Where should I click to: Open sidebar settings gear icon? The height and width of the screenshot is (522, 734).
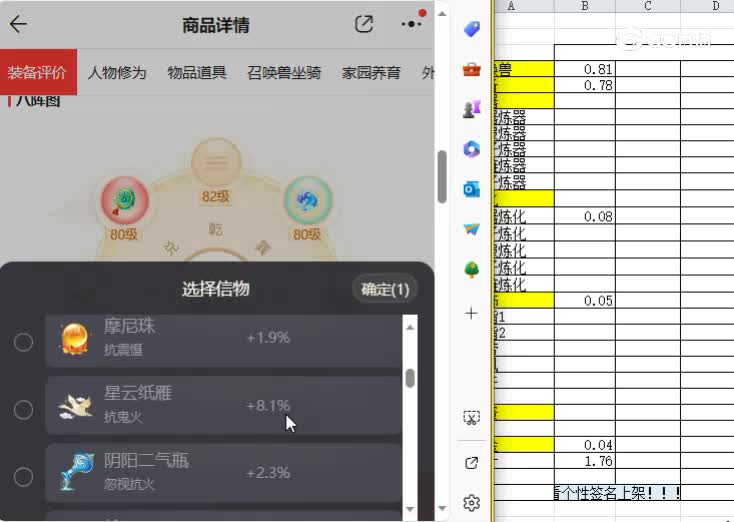click(471, 503)
